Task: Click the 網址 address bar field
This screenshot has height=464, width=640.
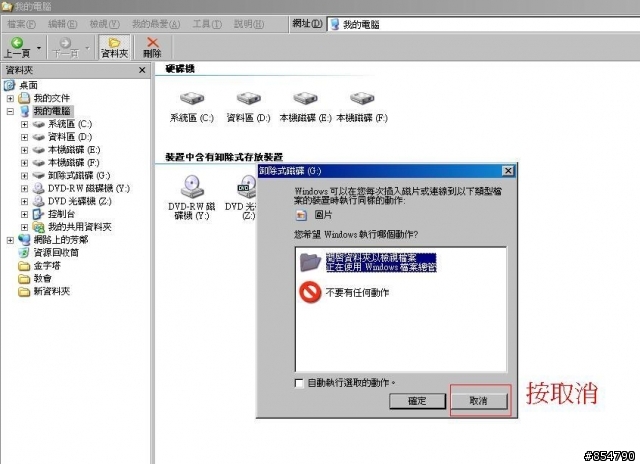Action: pos(483,24)
